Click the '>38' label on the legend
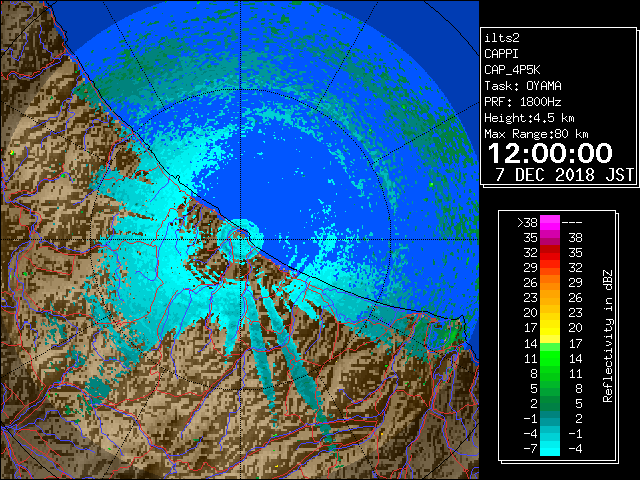The width and height of the screenshot is (640, 480). tap(527, 223)
